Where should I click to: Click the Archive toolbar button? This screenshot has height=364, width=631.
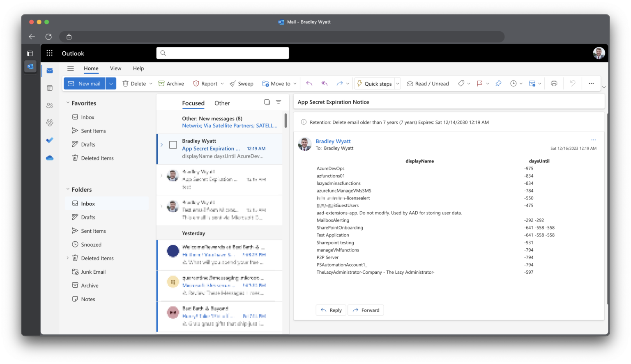coord(171,84)
